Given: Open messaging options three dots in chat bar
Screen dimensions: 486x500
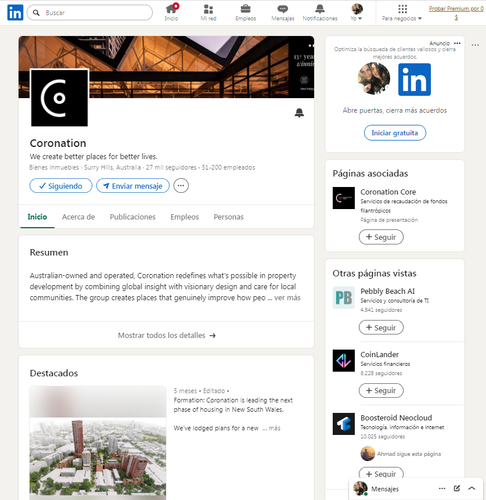Looking at the screenshot, I should click(x=442, y=489).
